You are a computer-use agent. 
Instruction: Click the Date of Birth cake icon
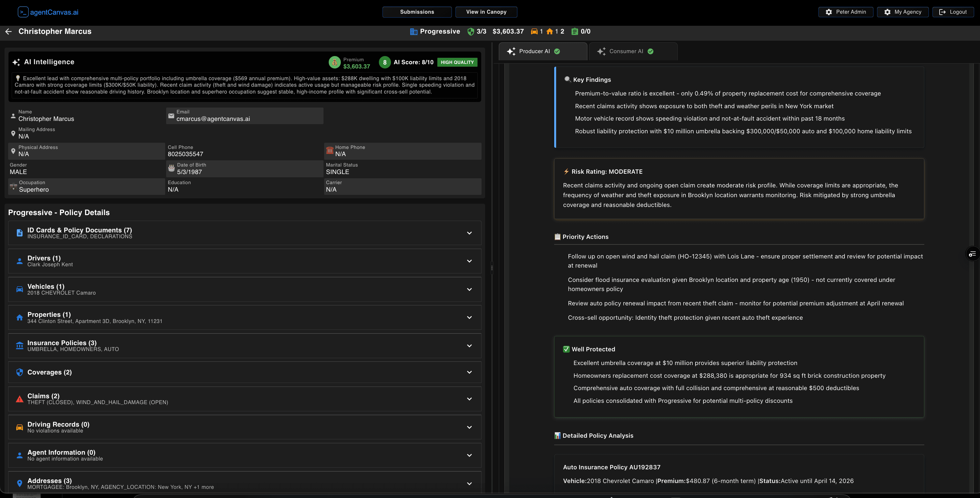coord(172,168)
